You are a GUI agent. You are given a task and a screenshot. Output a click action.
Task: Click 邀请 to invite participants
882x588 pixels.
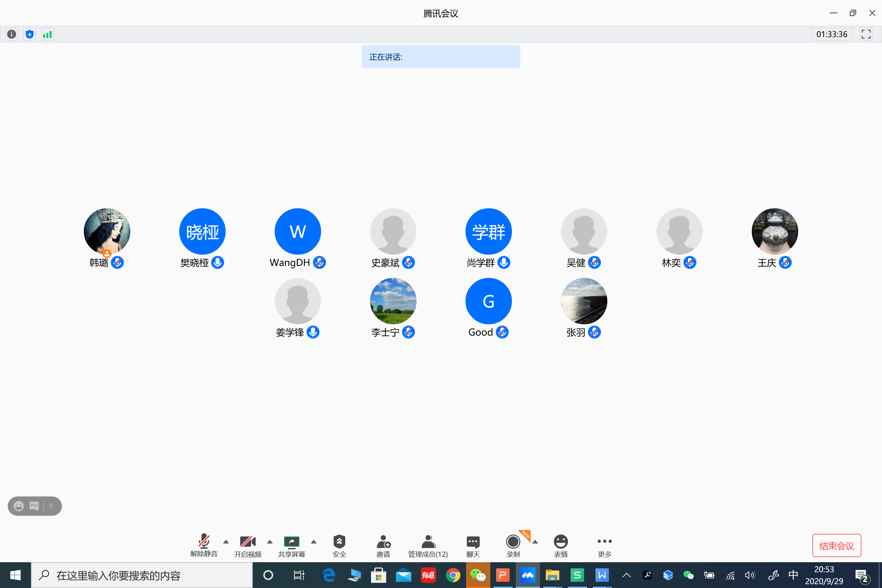tap(383, 546)
